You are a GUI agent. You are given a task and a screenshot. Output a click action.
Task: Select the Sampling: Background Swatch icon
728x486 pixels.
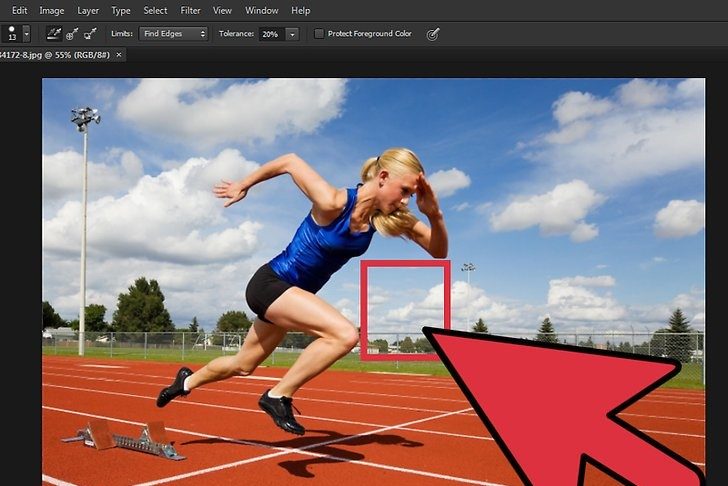[90, 34]
